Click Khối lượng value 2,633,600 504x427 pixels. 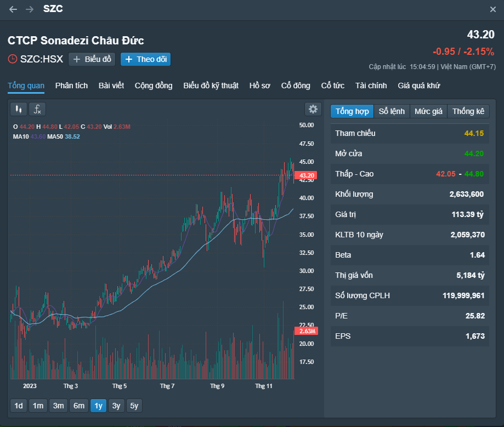point(466,194)
